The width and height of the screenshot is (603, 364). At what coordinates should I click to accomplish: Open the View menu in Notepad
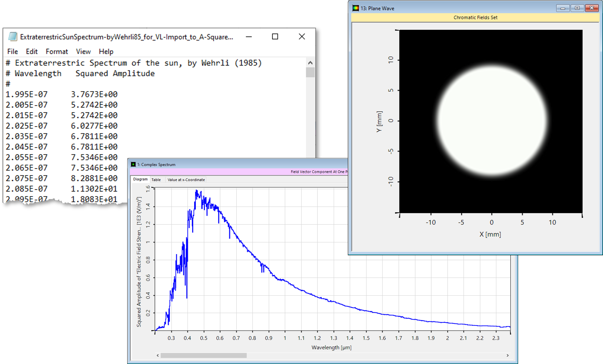(83, 52)
